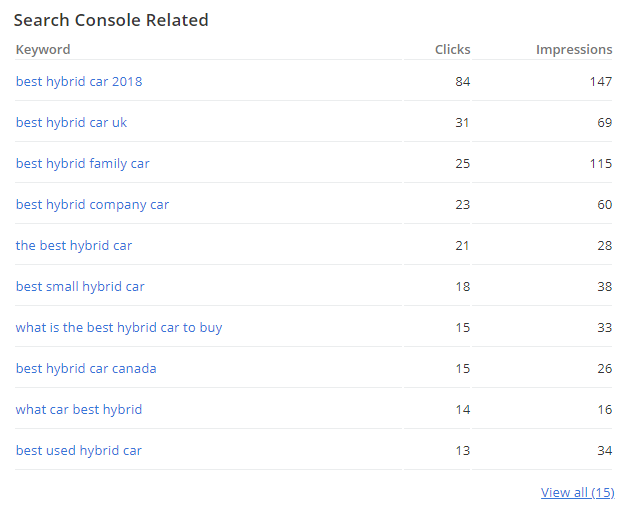644x512 pixels.
Task: Click the 'best used hybrid car' link
Action: (x=79, y=450)
